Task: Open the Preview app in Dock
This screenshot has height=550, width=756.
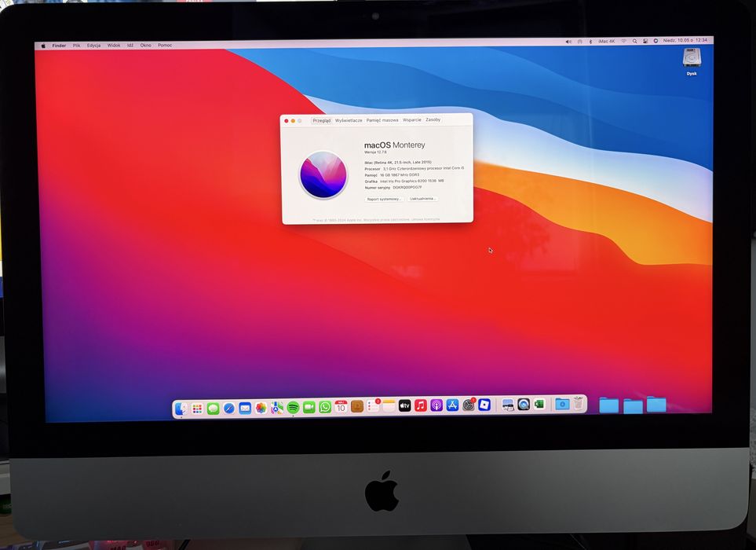Action: tap(508, 405)
